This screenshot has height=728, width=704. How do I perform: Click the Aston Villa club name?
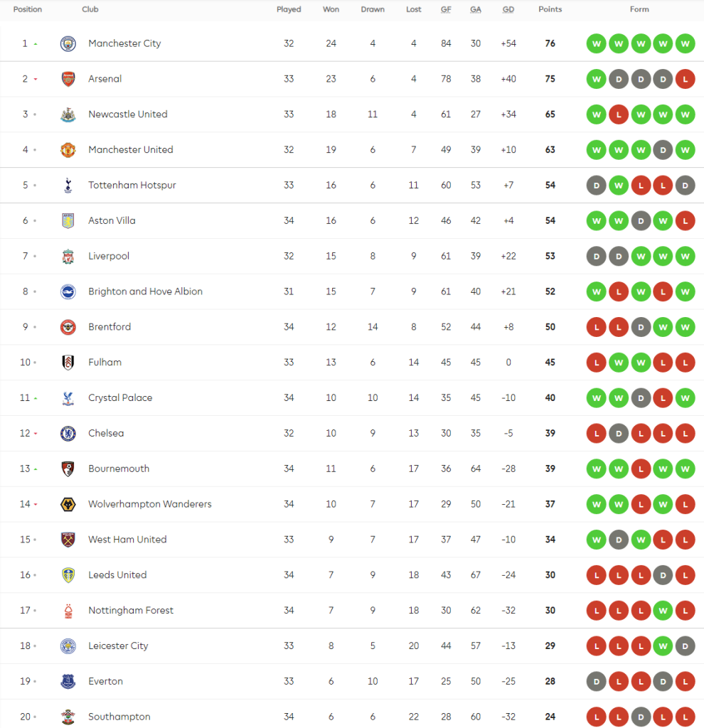112,220
